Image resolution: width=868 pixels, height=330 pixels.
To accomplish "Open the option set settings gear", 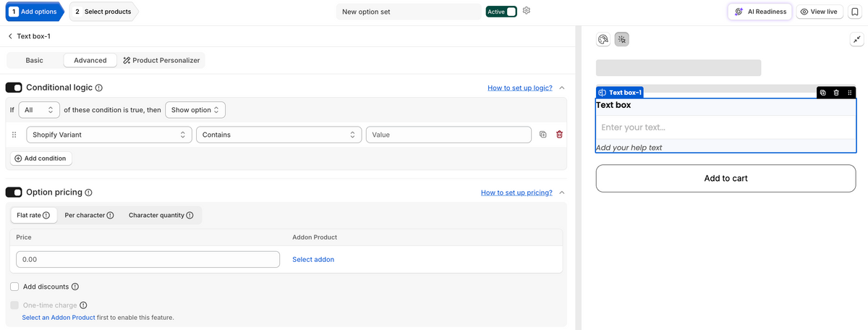I will coord(527,11).
